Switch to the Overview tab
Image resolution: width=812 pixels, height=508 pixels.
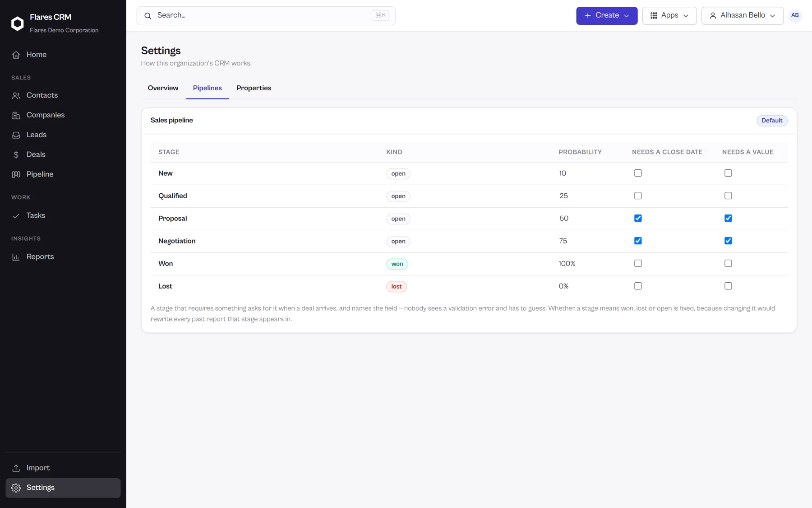pyautogui.click(x=163, y=88)
